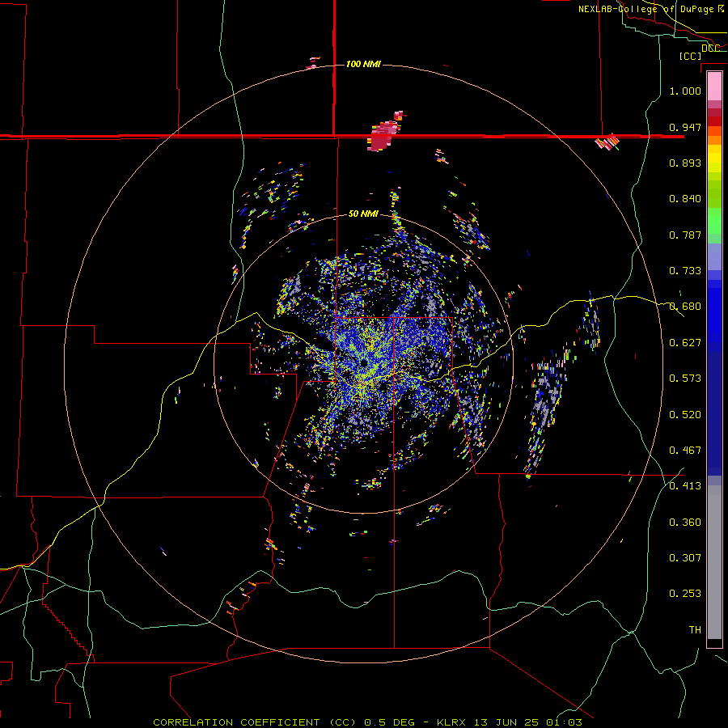The height and width of the screenshot is (728, 728).
Task: Click the 0.840 legend value
Action: [x=685, y=199]
